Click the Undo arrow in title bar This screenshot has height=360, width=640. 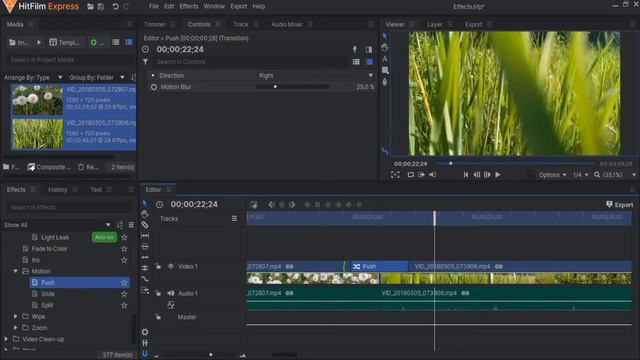click(116, 6)
